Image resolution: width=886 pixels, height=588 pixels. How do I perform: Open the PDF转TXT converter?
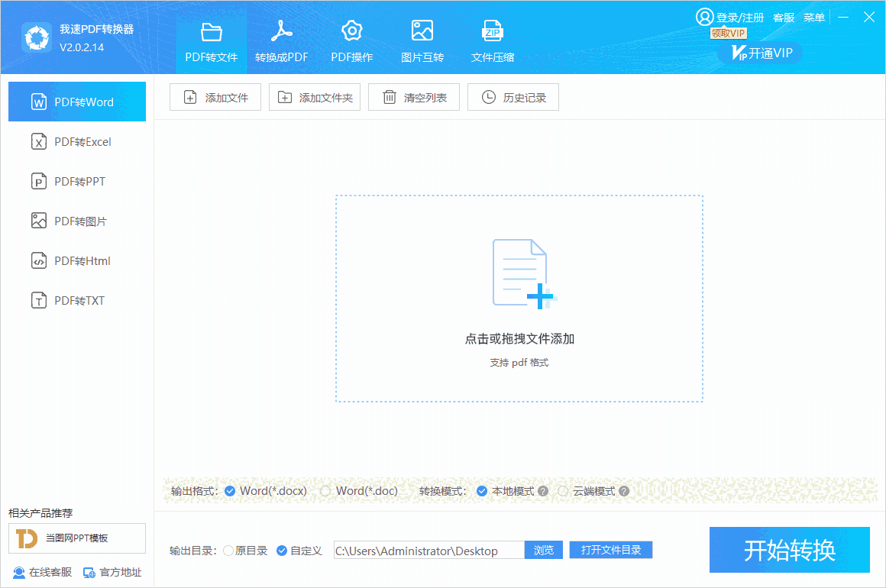point(76,299)
